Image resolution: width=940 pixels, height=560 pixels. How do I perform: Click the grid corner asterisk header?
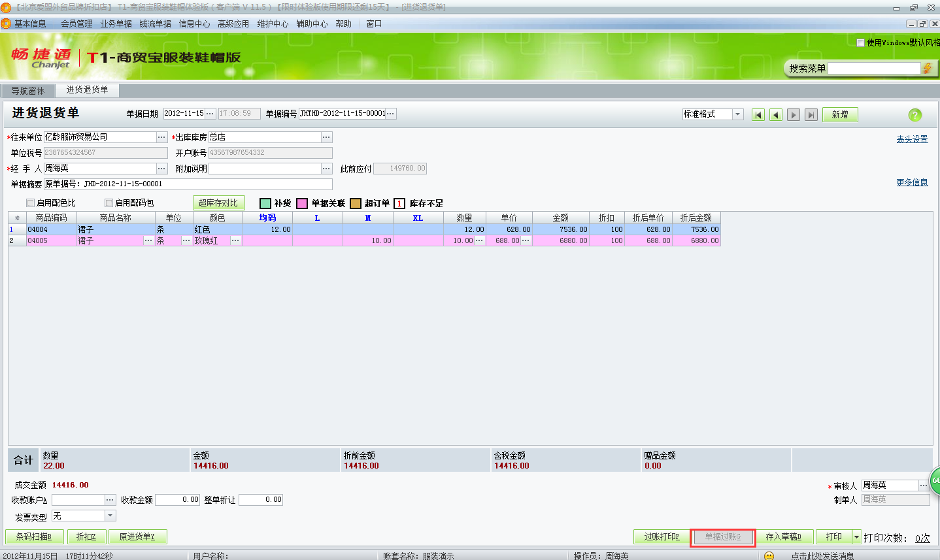click(x=17, y=218)
